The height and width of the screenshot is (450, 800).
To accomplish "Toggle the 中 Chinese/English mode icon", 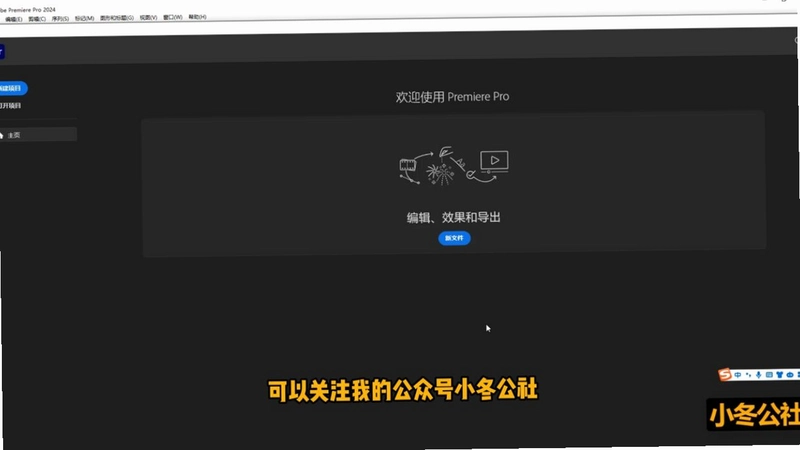I will tap(738, 375).
